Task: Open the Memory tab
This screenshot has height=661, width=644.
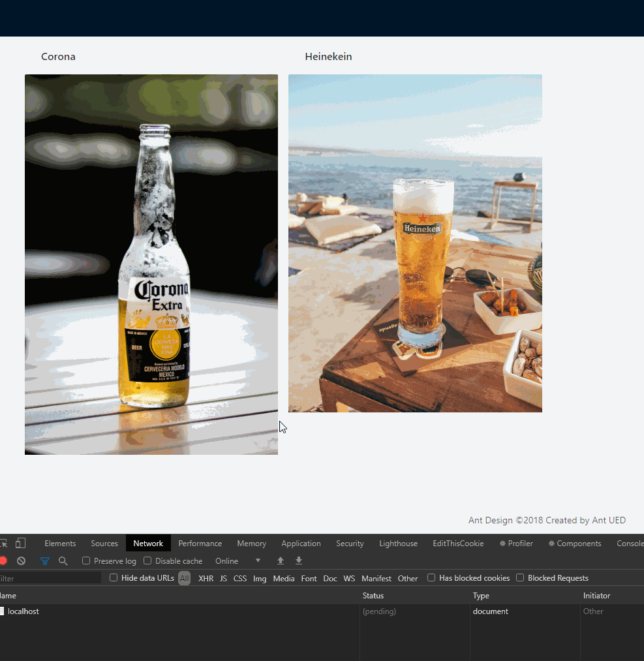Action: click(252, 544)
